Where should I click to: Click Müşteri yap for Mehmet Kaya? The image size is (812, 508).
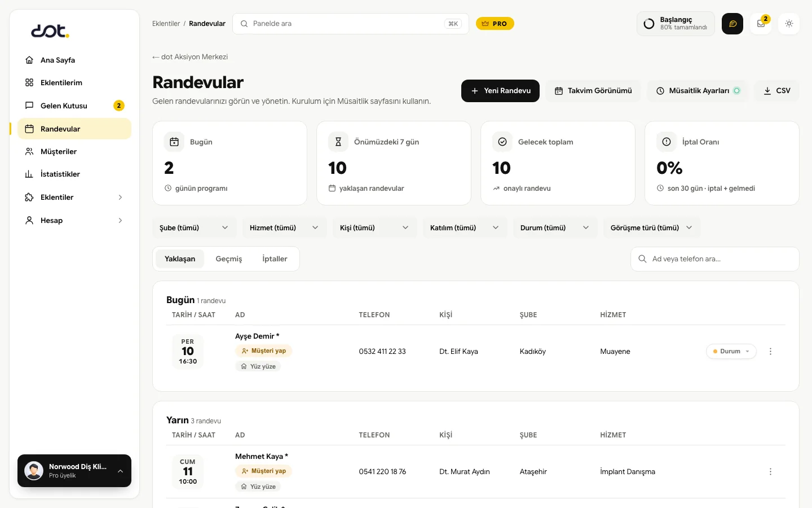click(x=263, y=471)
